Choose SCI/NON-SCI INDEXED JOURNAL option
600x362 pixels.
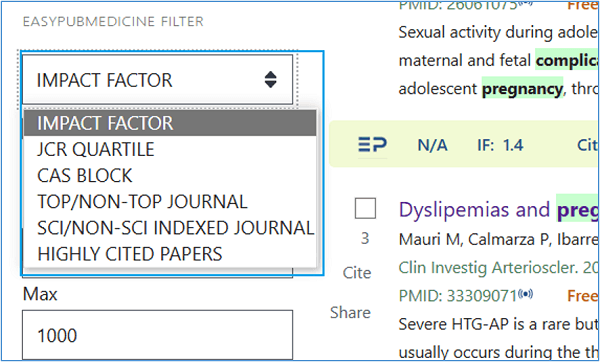pos(170,228)
